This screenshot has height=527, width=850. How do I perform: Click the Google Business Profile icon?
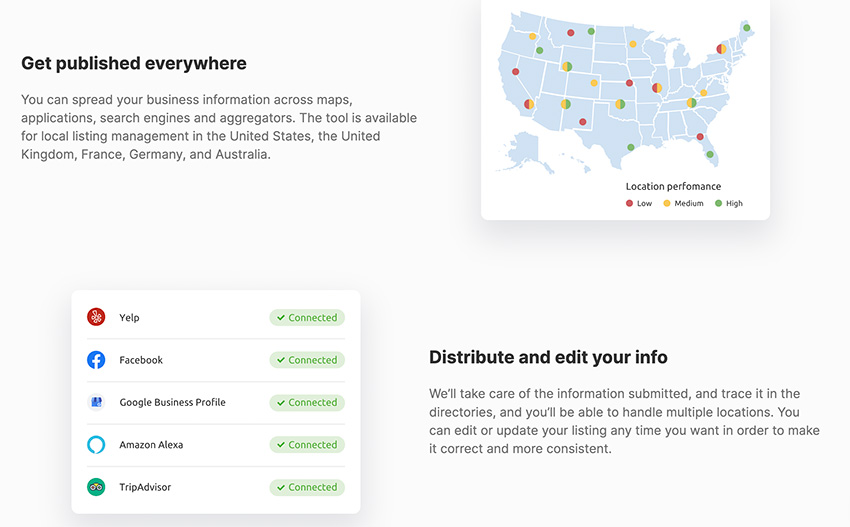coord(96,402)
